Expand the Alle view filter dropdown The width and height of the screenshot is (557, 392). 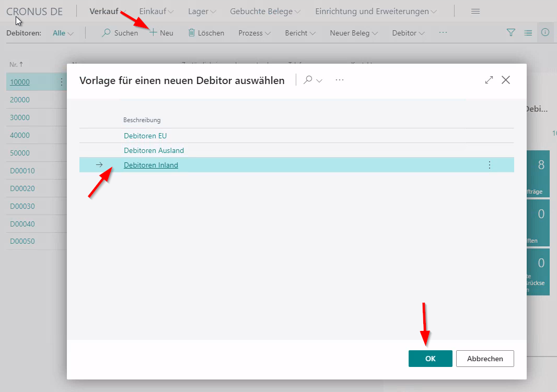pos(63,33)
